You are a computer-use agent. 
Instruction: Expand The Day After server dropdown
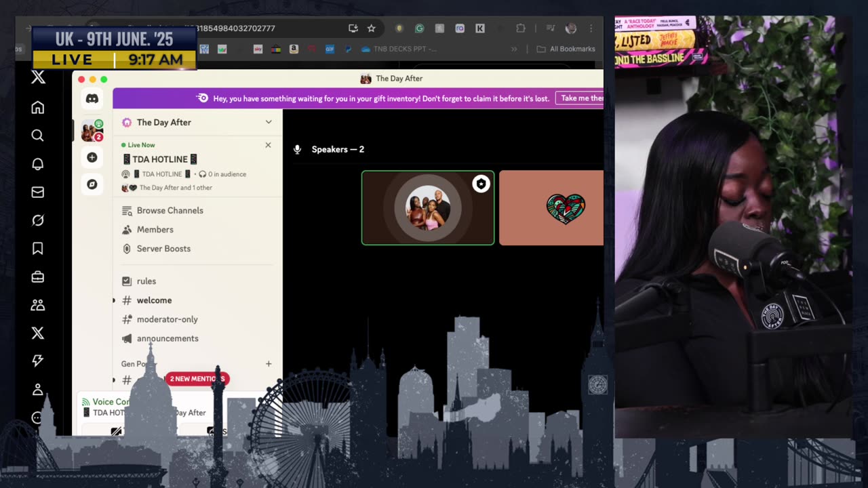pyautogui.click(x=269, y=122)
